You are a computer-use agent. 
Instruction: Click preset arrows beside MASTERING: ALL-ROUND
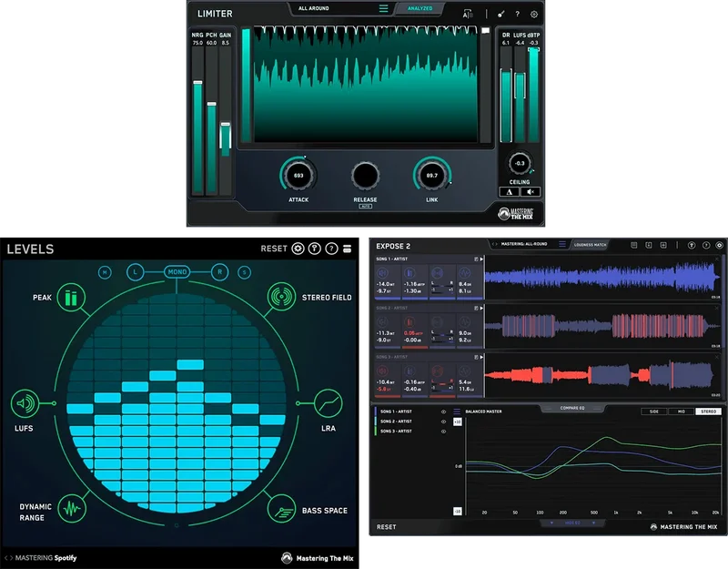point(494,244)
